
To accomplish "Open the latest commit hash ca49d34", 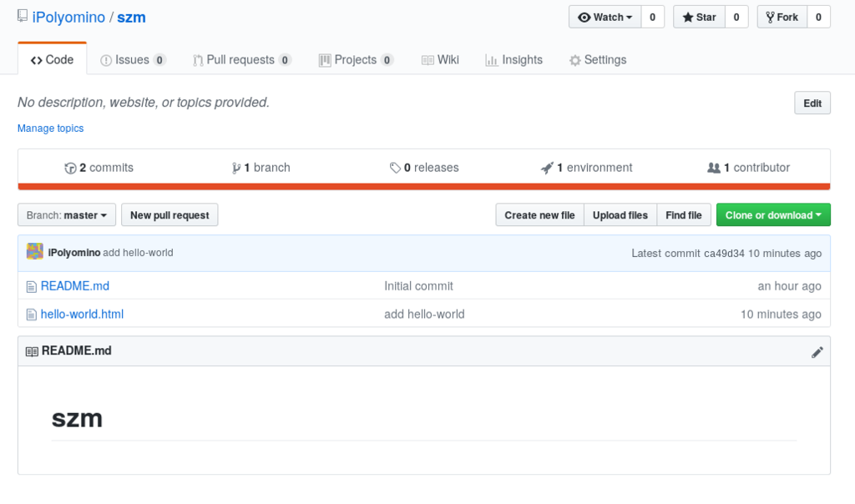I will (x=724, y=254).
